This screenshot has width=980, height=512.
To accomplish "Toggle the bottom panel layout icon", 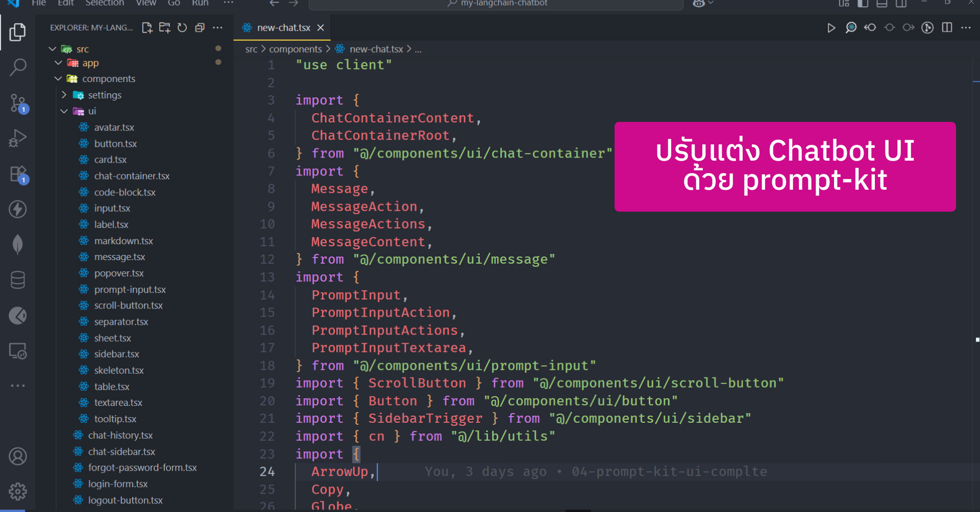I will click(882, 3).
